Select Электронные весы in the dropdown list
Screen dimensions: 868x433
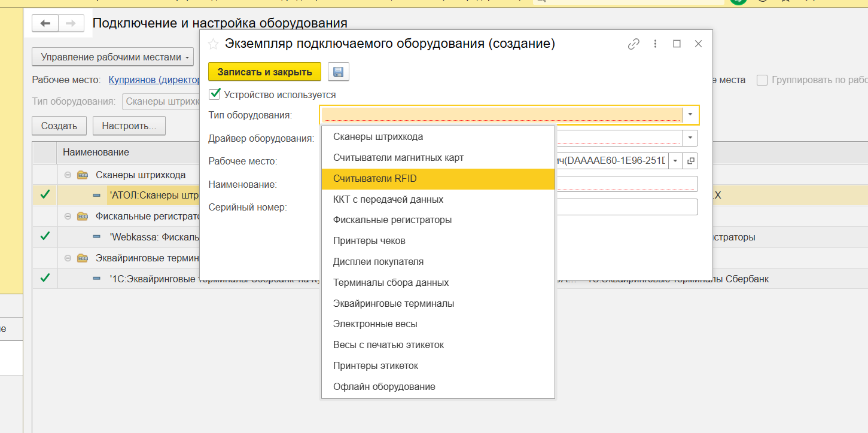(375, 324)
